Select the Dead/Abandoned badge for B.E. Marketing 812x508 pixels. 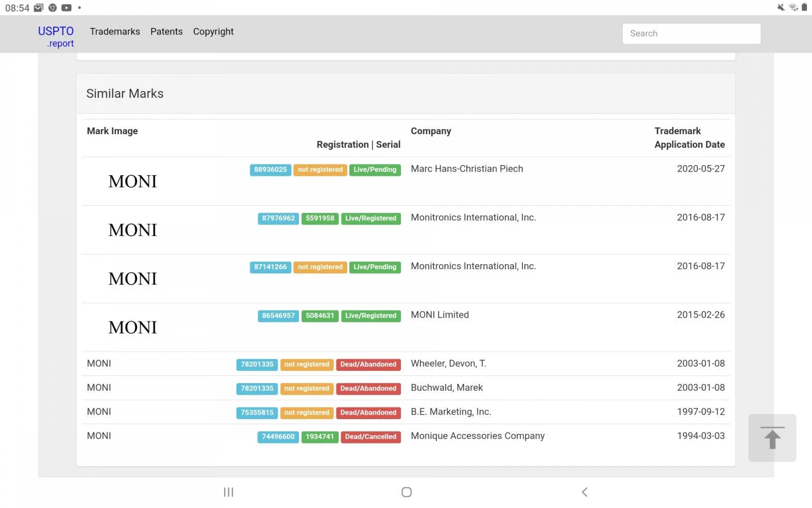pos(368,412)
